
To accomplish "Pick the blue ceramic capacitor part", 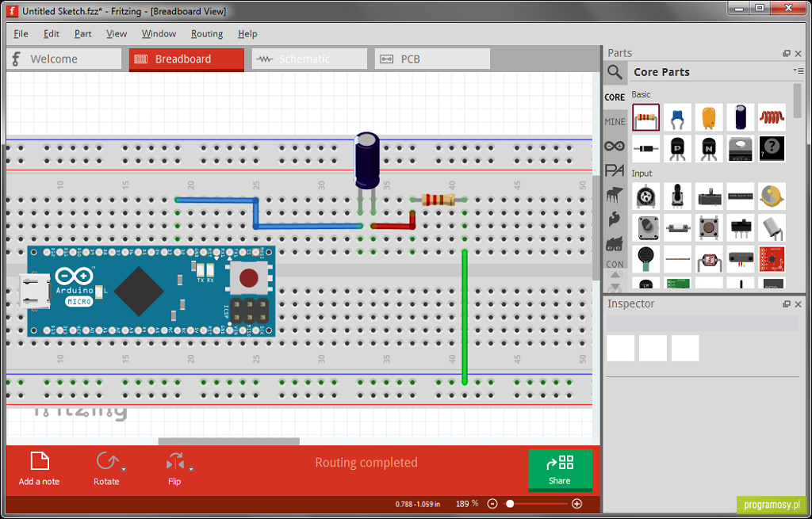I will (x=677, y=117).
